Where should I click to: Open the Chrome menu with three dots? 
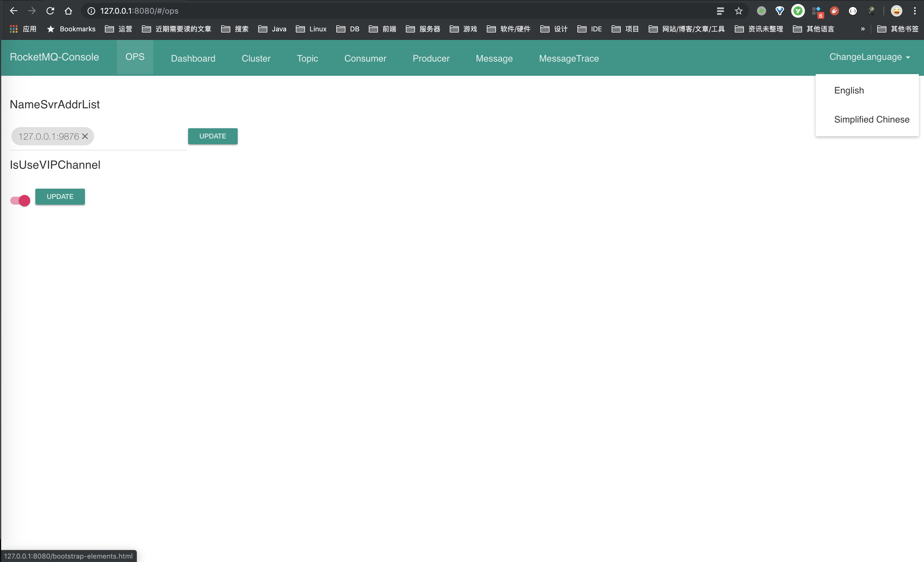click(x=915, y=11)
